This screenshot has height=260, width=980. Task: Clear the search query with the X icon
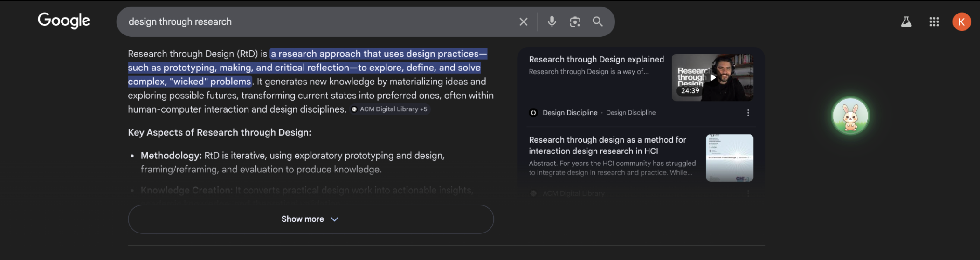pyautogui.click(x=524, y=21)
